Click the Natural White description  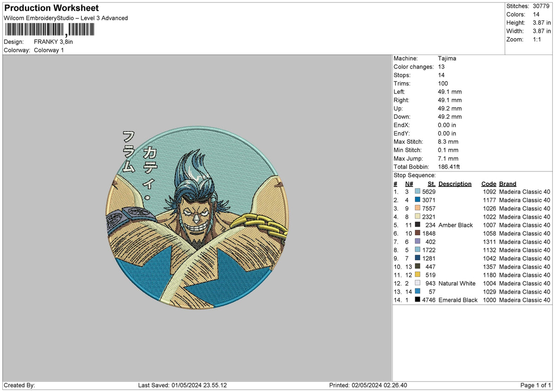point(457,283)
